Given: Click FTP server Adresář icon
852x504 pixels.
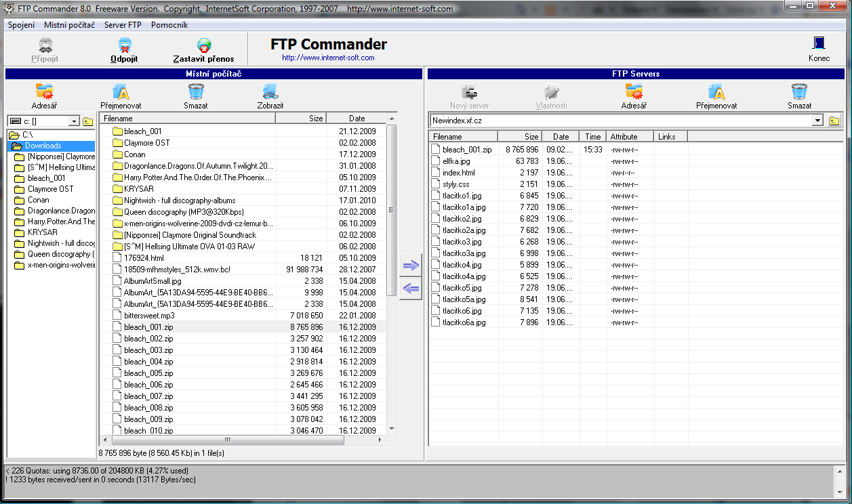Looking at the screenshot, I should point(634,91).
